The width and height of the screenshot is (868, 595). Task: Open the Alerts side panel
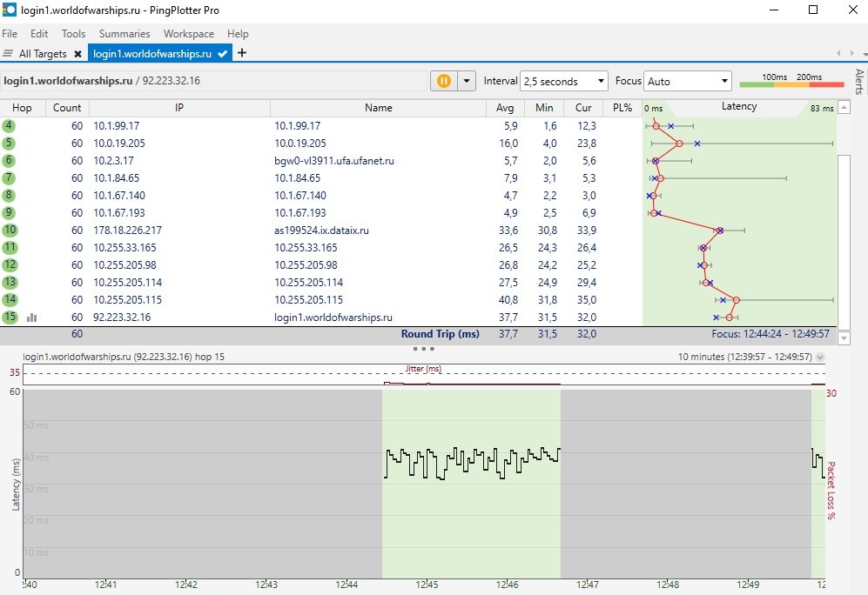(859, 82)
